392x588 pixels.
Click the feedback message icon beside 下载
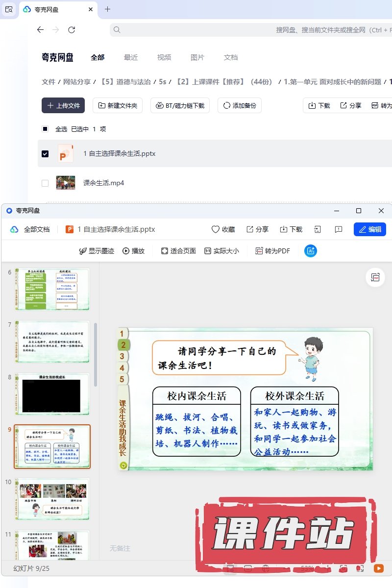[x=338, y=229]
